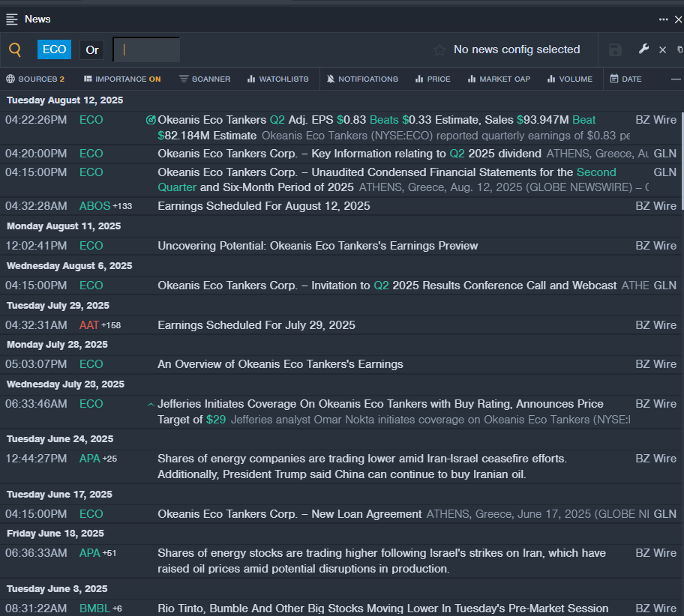Click the star favorite icon for news config
Viewport: 684px width, 616px height.
click(x=439, y=50)
